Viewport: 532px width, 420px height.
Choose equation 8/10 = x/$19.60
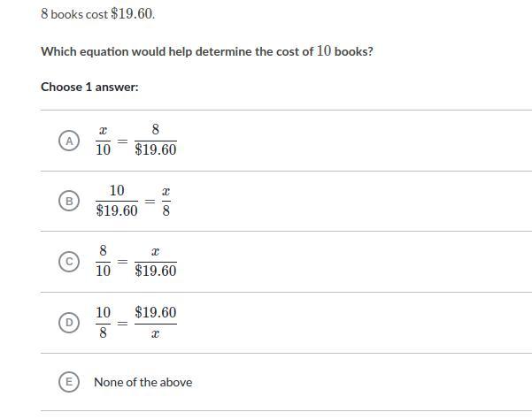(x=136, y=262)
